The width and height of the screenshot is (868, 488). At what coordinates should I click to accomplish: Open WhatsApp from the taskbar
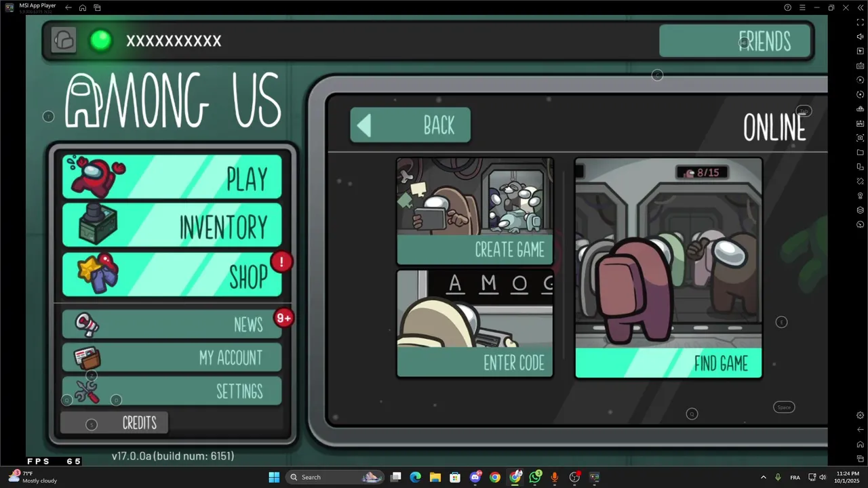(x=535, y=477)
